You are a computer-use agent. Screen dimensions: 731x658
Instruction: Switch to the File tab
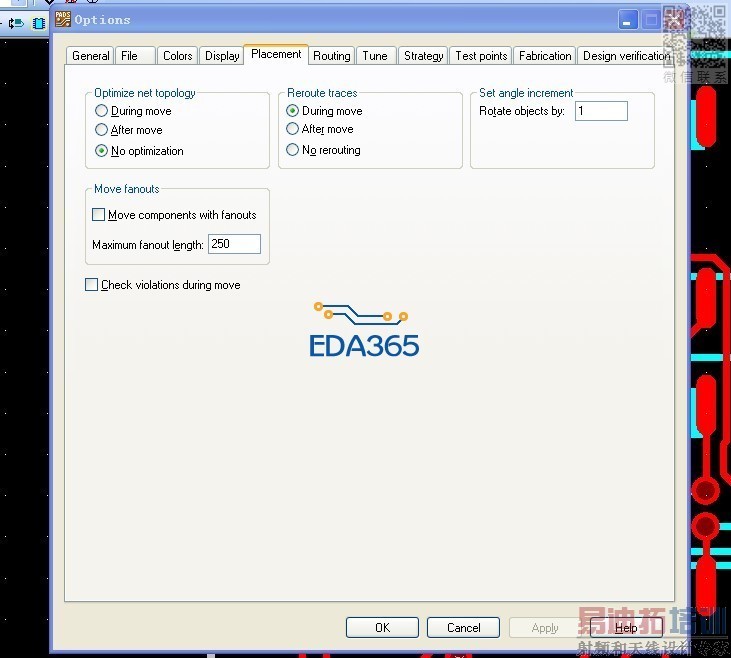coord(135,56)
